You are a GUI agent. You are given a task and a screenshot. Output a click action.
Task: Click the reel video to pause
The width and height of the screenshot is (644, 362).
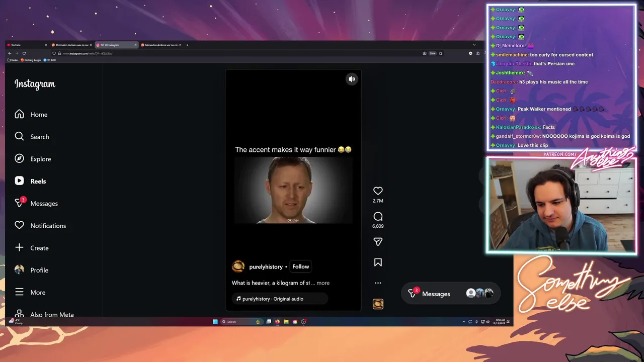pos(293,190)
